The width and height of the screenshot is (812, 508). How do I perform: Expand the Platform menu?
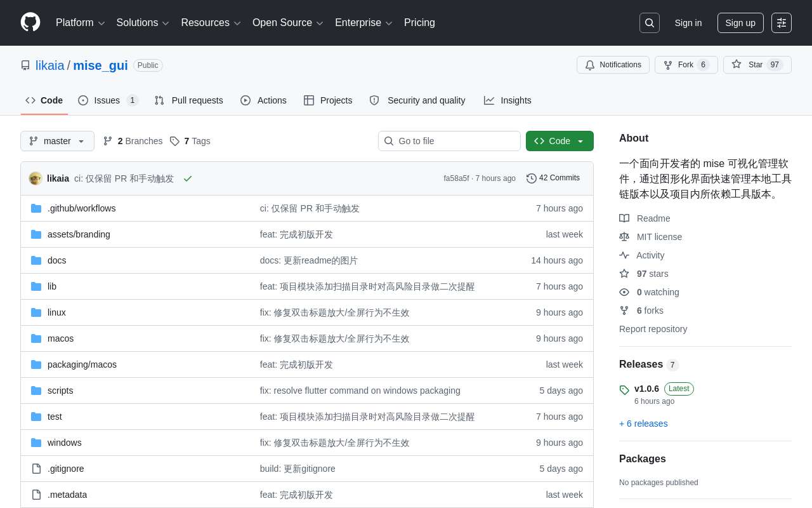(81, 23)
